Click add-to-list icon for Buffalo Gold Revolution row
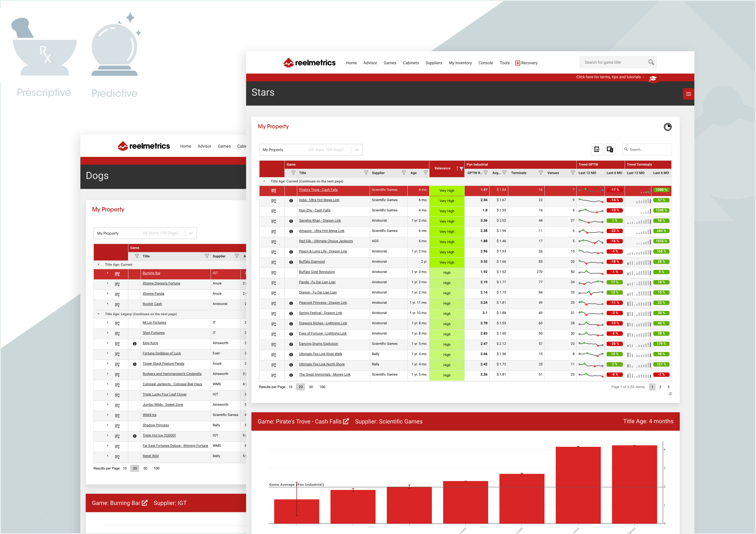This screenshot has height=534, width=756. (273, 273)
